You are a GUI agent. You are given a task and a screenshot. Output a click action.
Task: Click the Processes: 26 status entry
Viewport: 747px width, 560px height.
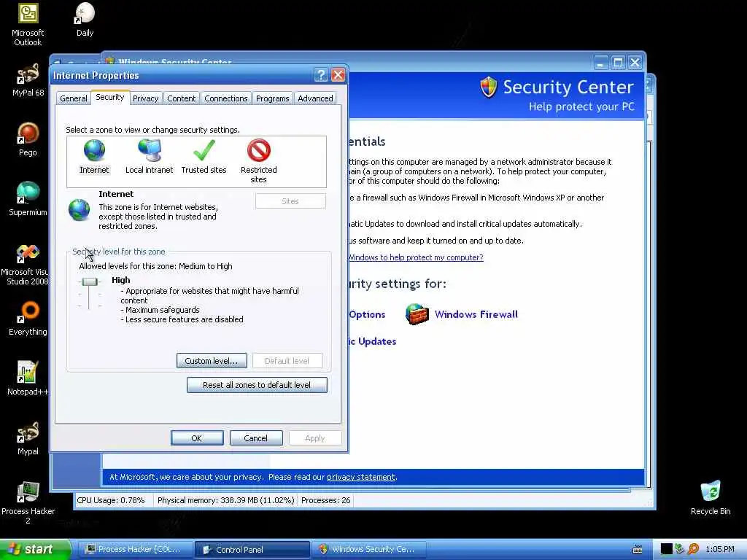326,500
